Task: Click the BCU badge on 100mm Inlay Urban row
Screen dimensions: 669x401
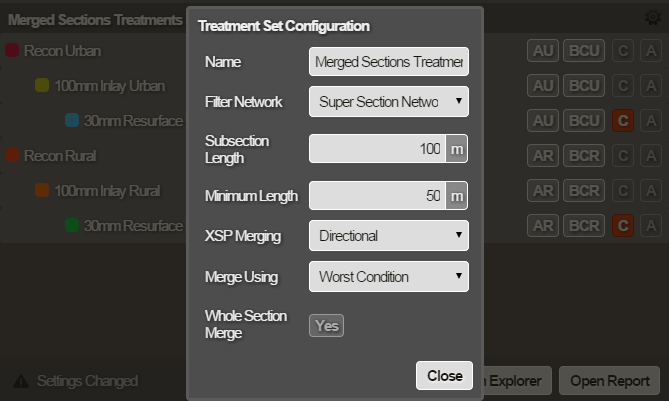Action: (x=583, y=86)
